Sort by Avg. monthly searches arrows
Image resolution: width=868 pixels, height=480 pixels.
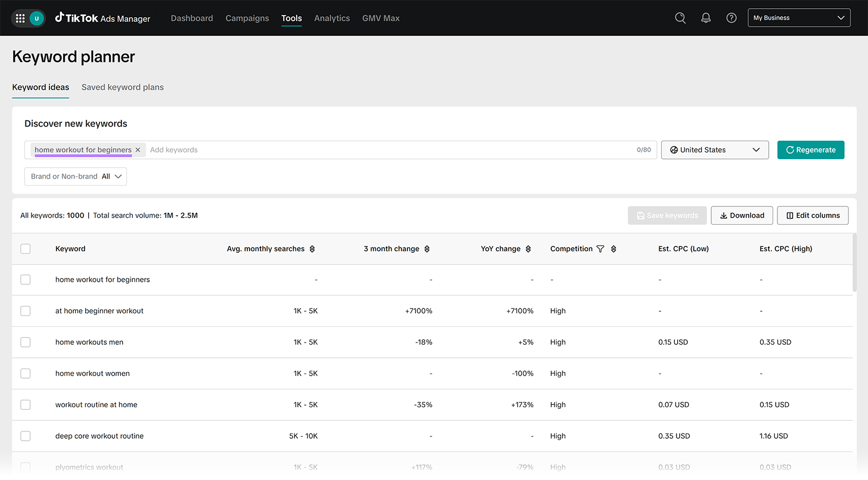click(x=312, y=249)
